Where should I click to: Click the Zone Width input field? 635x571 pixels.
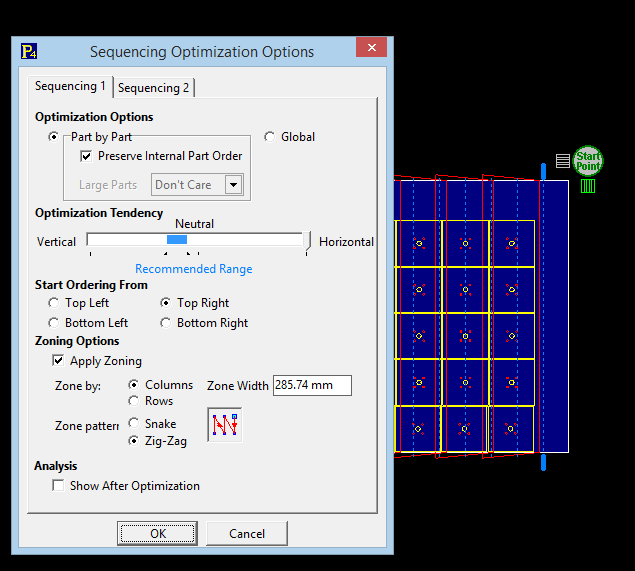click(312, 385)
